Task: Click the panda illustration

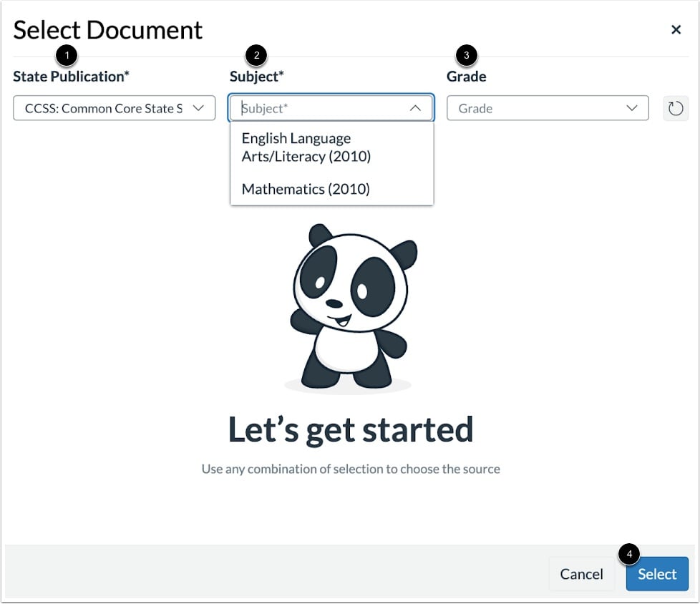Action: point(350,308)
